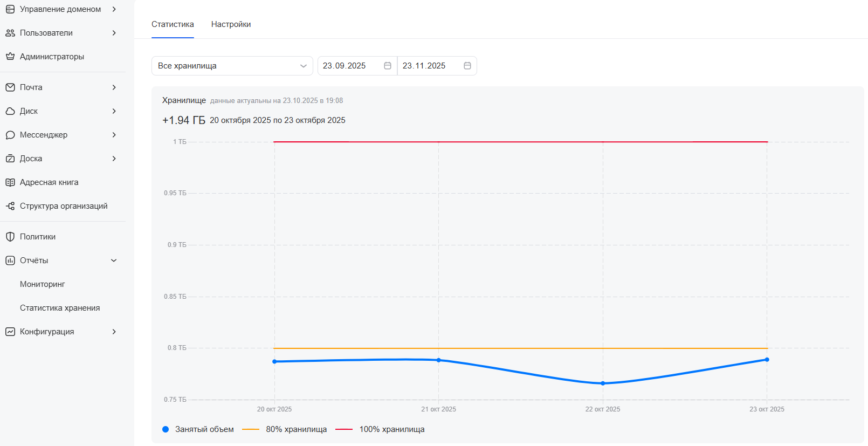The width and height of the screenshot is (868, 446).
Task: Toggle the '100% хранилища' legend line
Action: (380, 429)
